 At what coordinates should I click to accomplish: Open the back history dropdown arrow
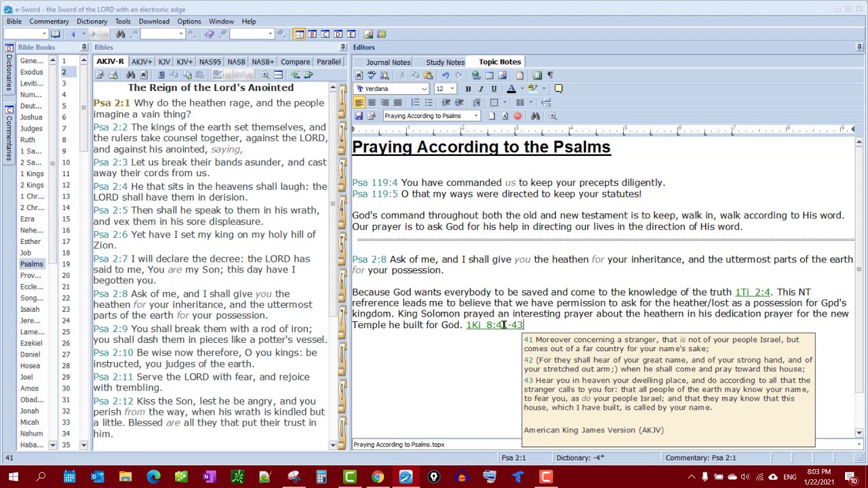(83, 34)
